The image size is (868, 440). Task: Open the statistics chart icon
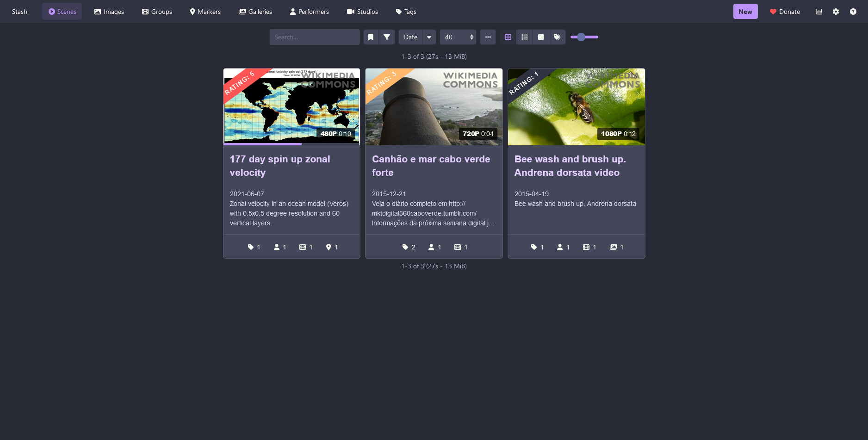(x=818, y=12)
